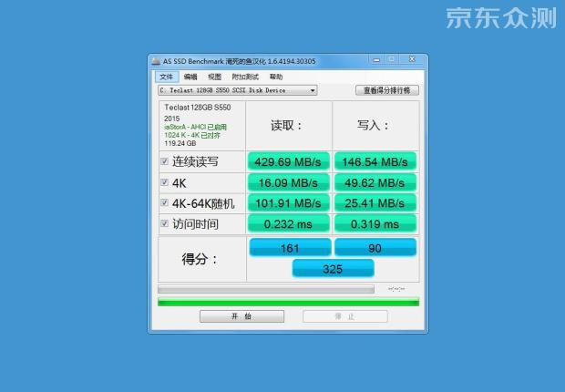Open the 帮助 menu
This screenshot has height=392, width=565.
[276, 77]
